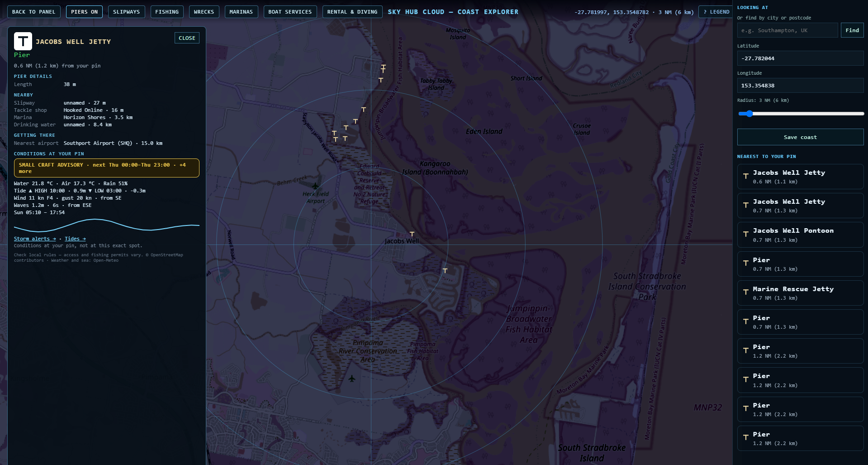
Task: Select Marine Rescue Jetty in nearest list
Action: 800,293
